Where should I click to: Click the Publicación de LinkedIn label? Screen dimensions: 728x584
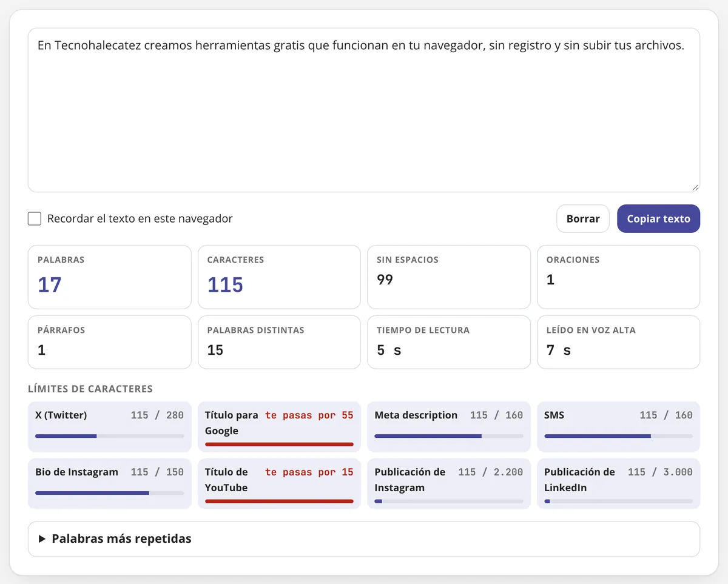(579, 480)
